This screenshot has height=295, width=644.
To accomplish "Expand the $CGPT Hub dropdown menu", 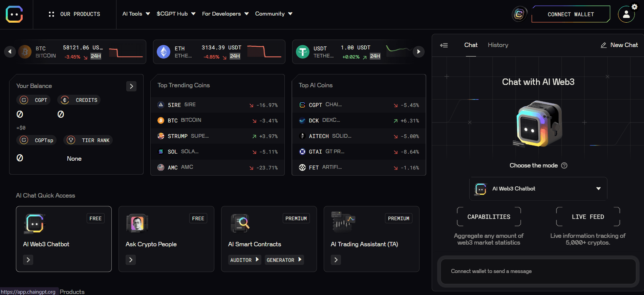I will 176,14.
